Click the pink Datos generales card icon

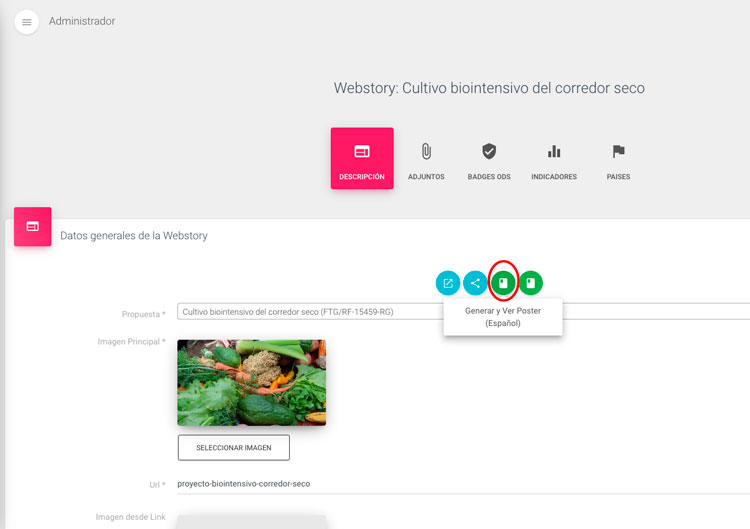[33, 227]
